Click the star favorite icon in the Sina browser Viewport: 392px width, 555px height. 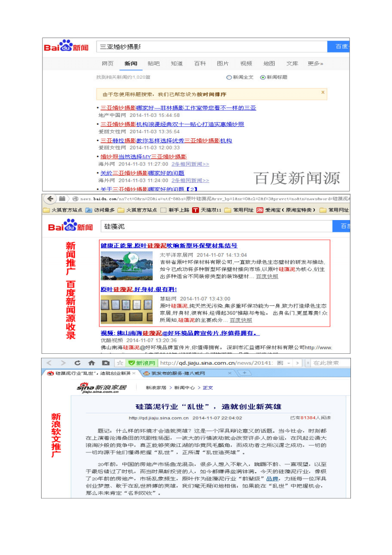(120, 363)
